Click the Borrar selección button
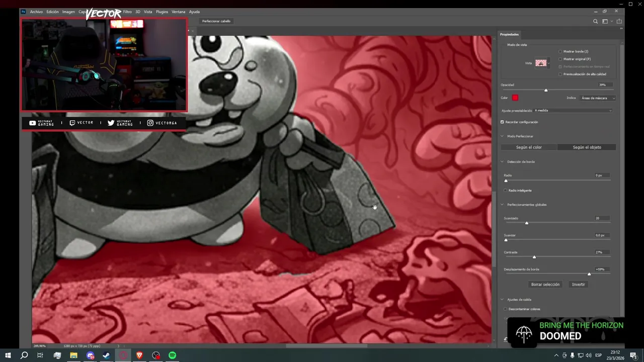The height and width of the screenshot is (362, 644). [x=545, y=285]
